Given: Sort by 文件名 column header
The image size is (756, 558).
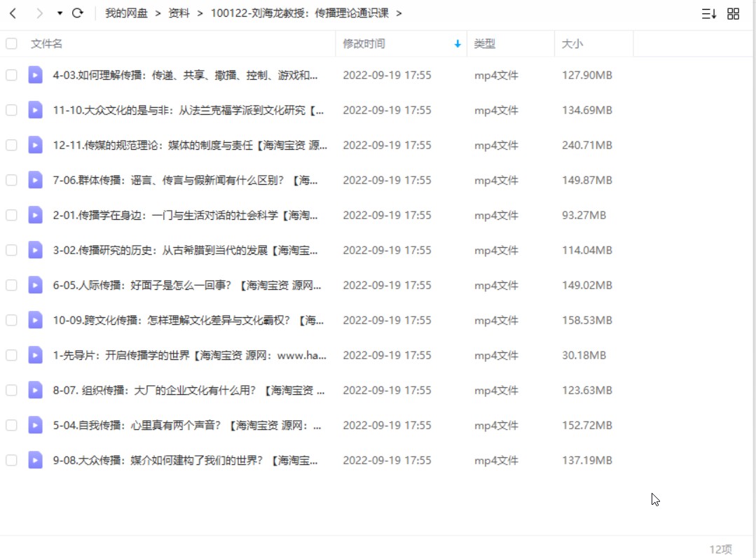Looking at the screenshot, I should point(47,44).
